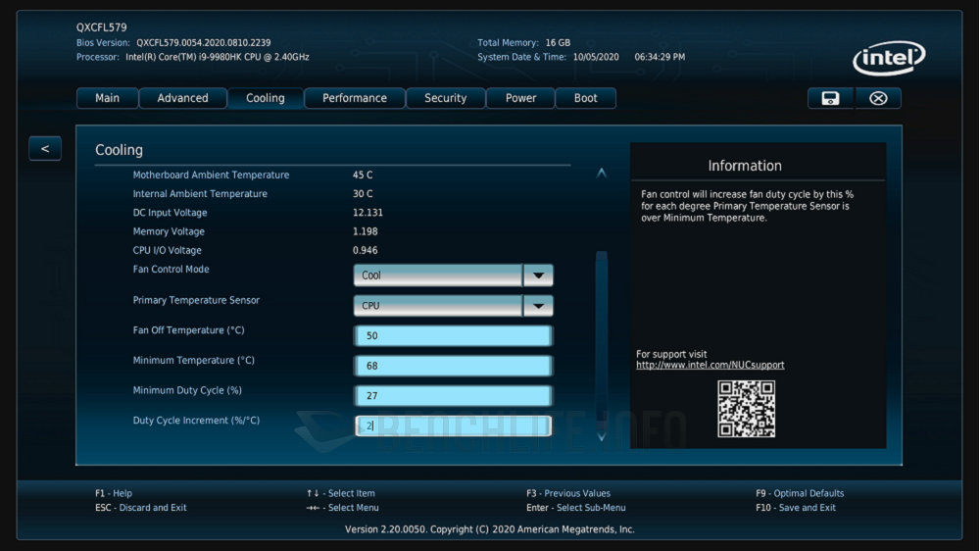Viewport: 980px width, 551px height.
Task: Click the Minimum Temperature input field
Action: tap(453, 366)
